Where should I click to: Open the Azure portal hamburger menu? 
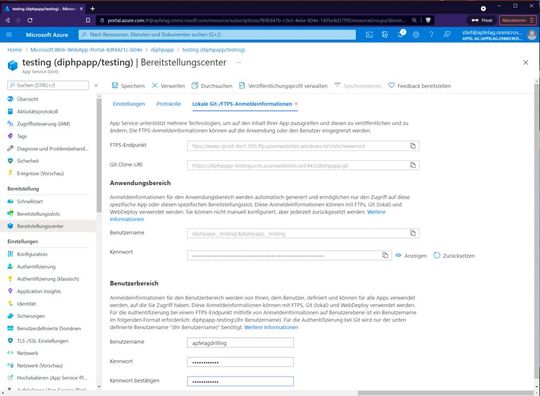tap(9, 35)
